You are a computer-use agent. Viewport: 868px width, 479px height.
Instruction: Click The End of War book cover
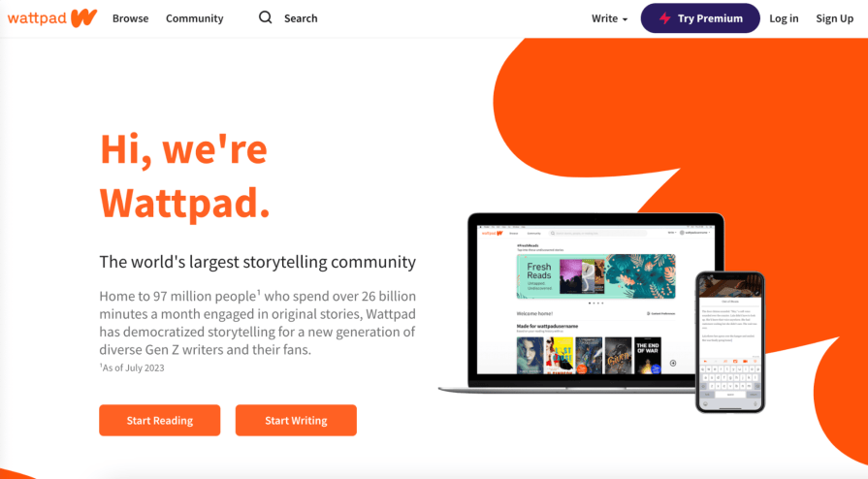648,355
